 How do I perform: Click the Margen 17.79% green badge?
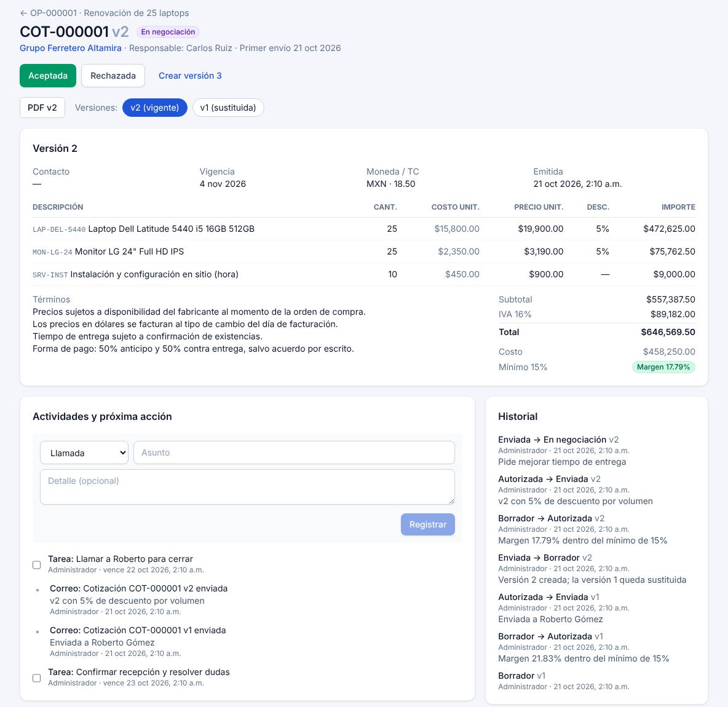pos(663,367)
